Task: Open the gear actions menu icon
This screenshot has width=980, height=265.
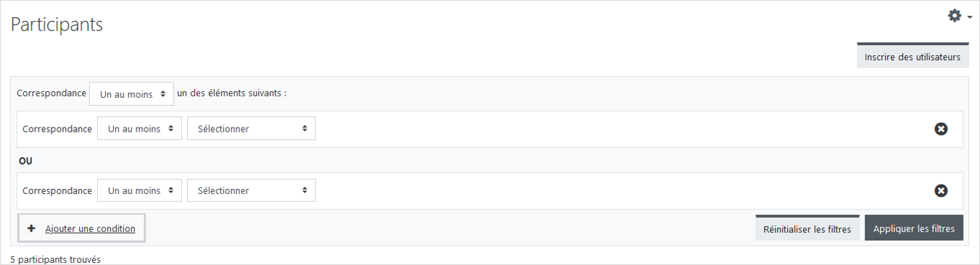Action: [x=955, y=15]
